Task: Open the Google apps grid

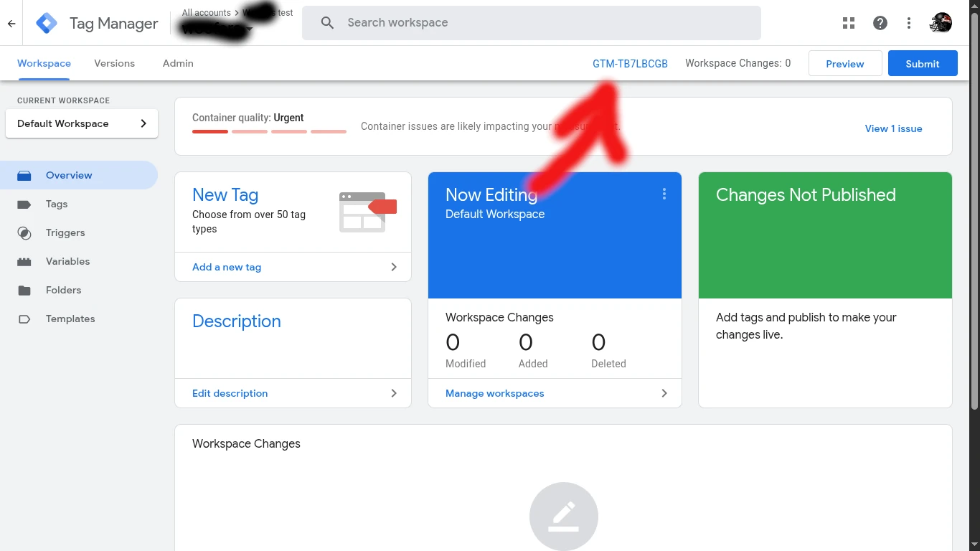Action: 849,23
